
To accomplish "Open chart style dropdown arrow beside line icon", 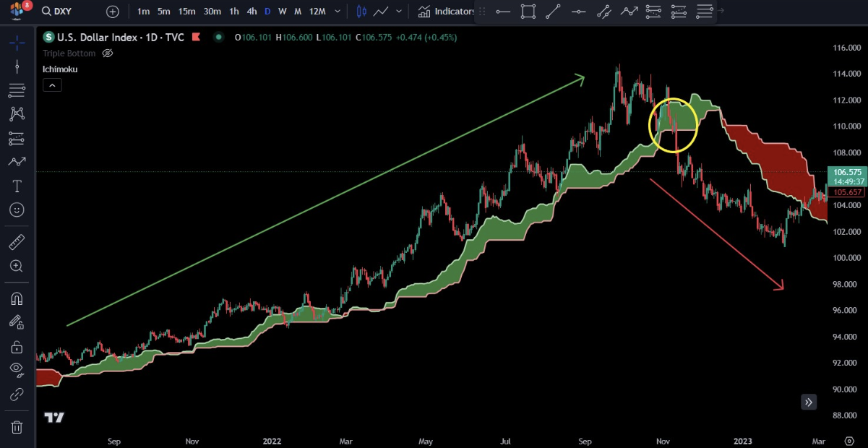I will click(399, 12).
